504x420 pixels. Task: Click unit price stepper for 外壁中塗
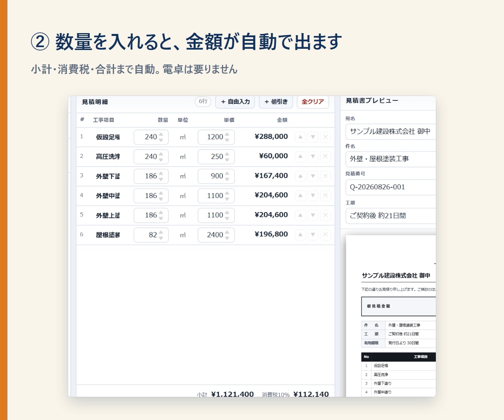click(x=227, y=196)
